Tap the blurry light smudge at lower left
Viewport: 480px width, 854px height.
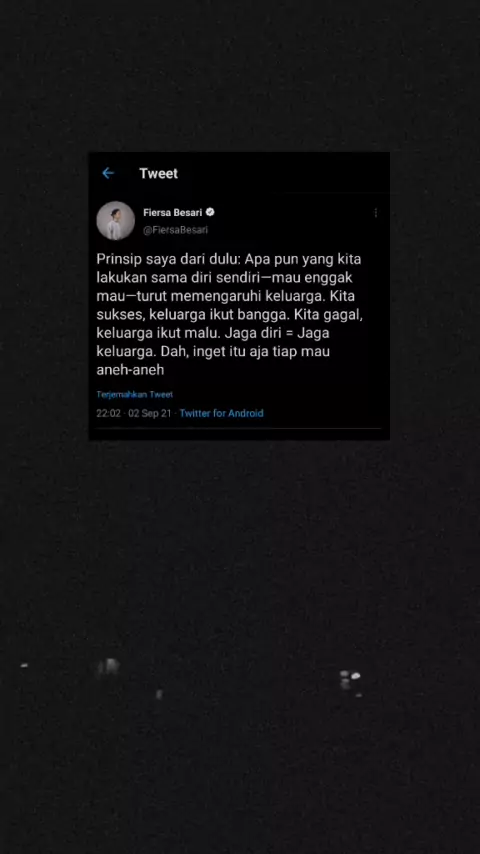[108, 667]
